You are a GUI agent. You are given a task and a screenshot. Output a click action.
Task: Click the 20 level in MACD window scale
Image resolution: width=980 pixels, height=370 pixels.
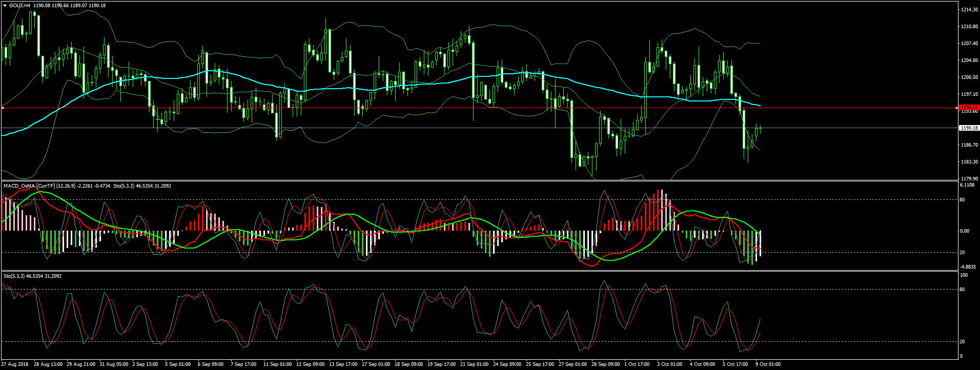(x=962, y=253)
